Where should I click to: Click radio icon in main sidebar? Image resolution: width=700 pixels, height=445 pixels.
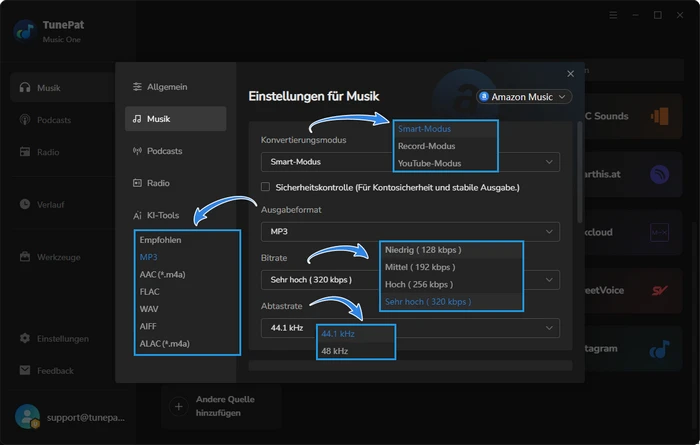tap(25, 152)
